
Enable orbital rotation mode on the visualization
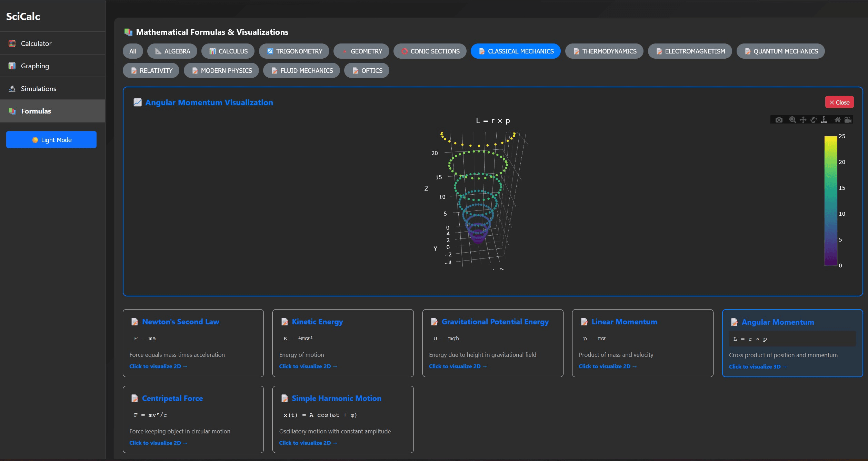[813, 120]
